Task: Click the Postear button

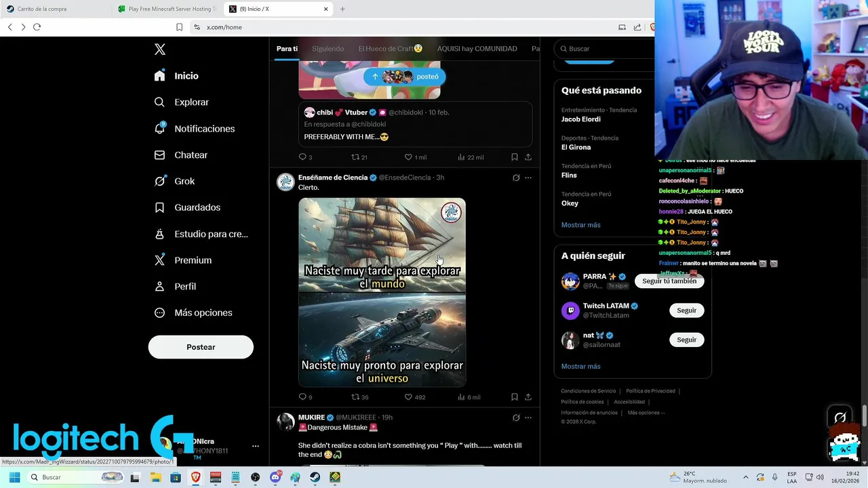Action: click(x=201, y=347)
